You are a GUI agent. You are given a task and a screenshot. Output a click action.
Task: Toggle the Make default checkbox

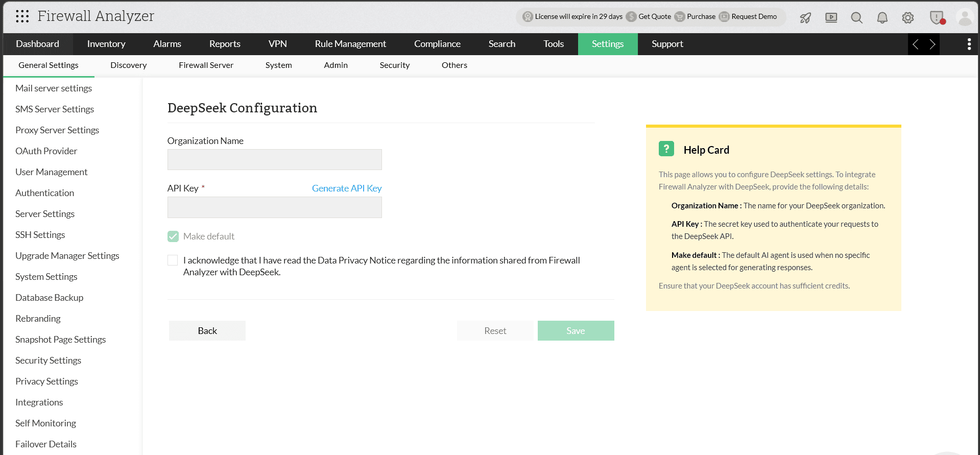click(173, 236)
